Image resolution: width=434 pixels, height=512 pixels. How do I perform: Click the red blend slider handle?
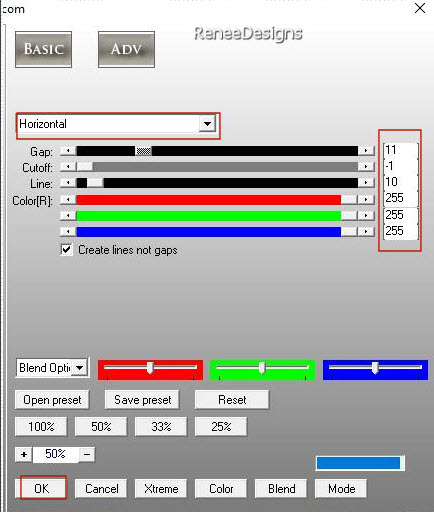pyautogui.click(x=150, y=368)
